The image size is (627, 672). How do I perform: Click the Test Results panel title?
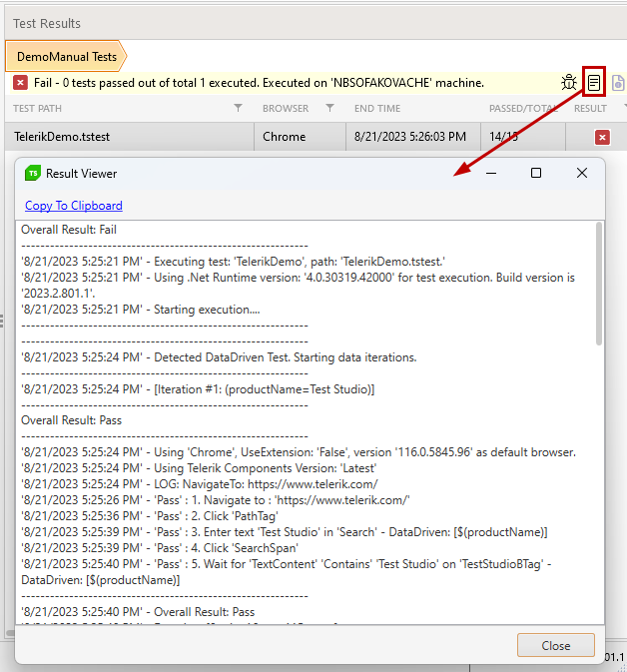click(x=47, y=24)
